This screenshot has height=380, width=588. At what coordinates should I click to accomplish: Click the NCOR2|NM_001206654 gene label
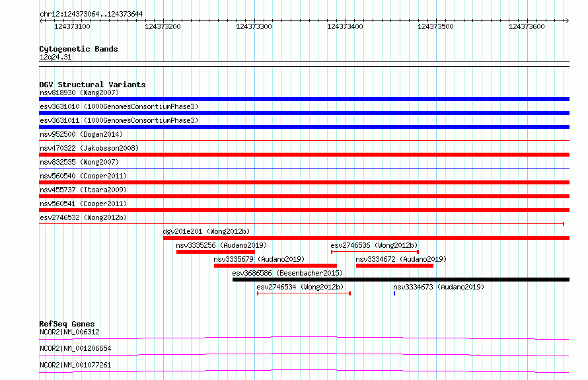(75, 348)
